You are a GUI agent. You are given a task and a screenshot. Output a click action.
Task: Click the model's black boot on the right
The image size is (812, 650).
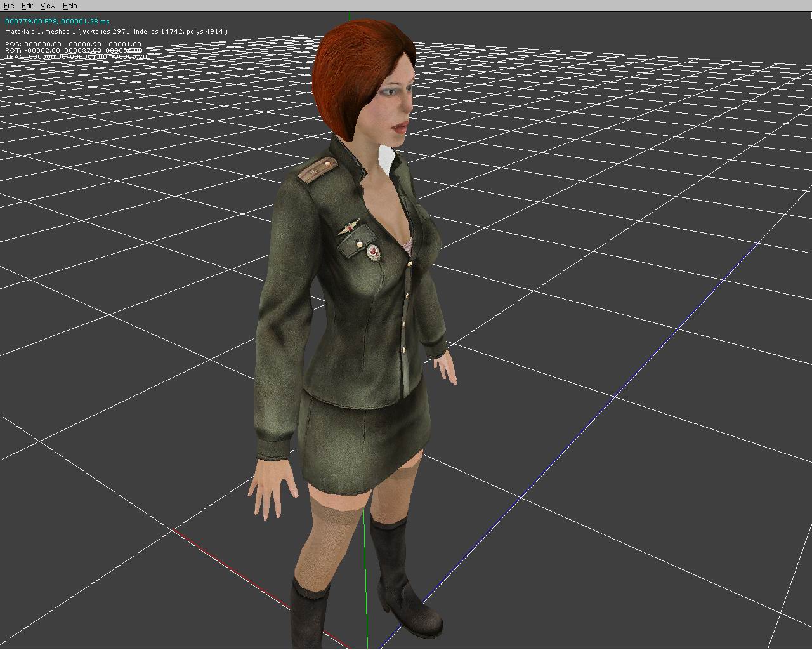pyautogui.click(x=406, y=581)
